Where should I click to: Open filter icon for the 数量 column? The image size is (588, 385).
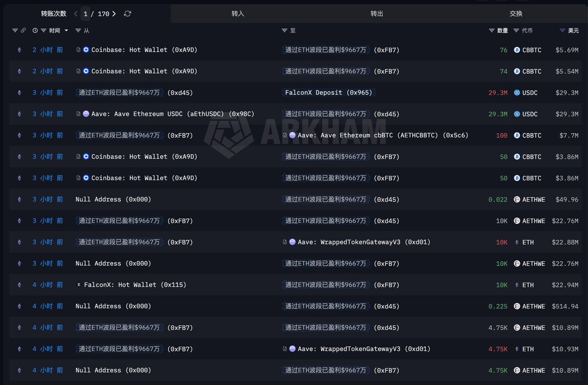[x=491, y=30]
